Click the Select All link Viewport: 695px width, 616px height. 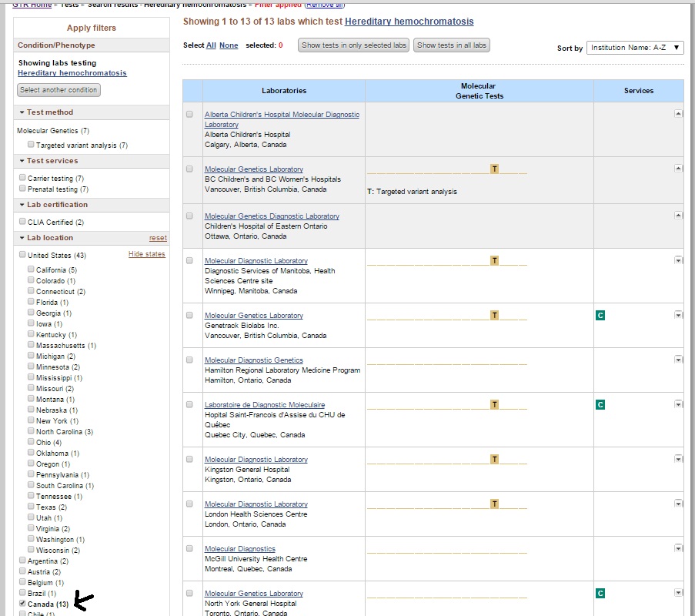(x=211, y=45)
